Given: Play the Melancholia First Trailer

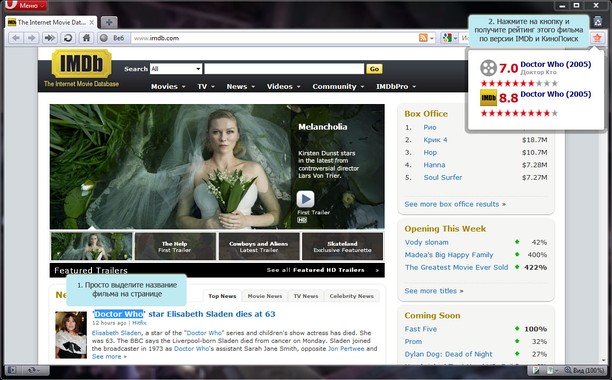Looking at the screenshot, I should tap(305, 199).
